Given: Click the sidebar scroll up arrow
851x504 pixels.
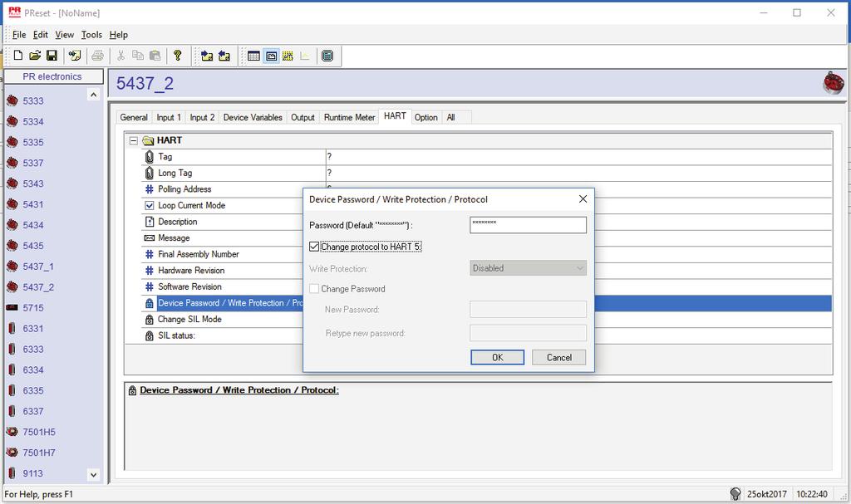Looking at the screenshot, I should [x=93, y=95].
